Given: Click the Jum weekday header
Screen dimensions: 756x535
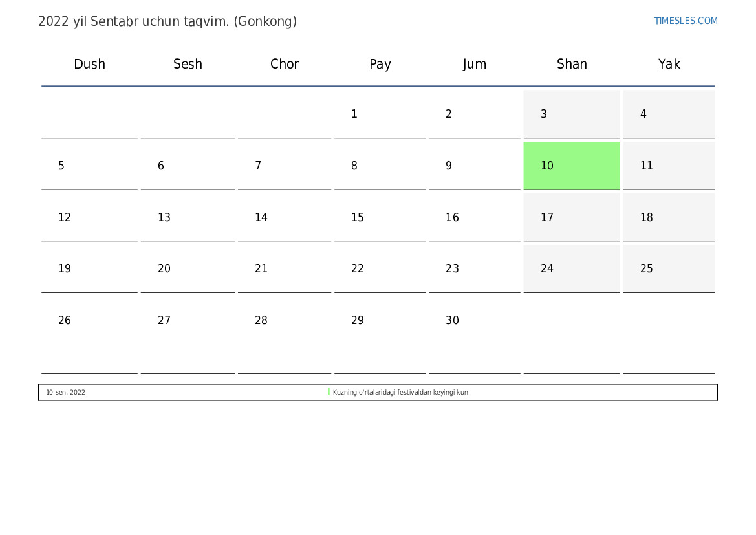Looking at the screenshot, I should [475, 64].
